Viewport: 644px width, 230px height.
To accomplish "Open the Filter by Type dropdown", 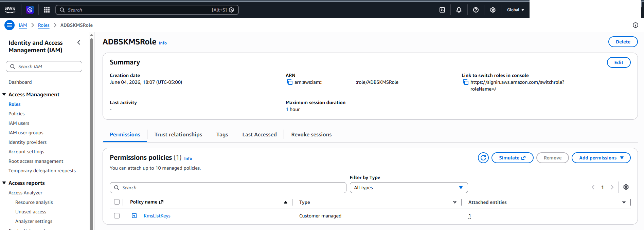I will [409, 188].
